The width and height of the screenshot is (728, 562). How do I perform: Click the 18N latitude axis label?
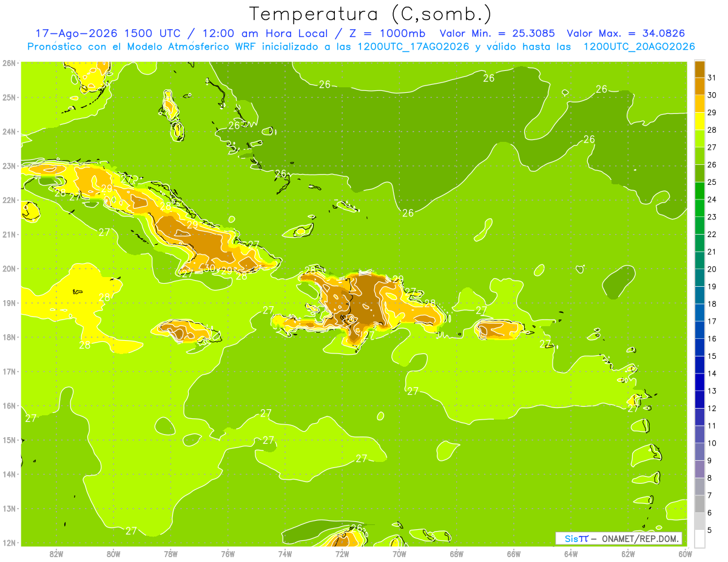tap(8, 337)
